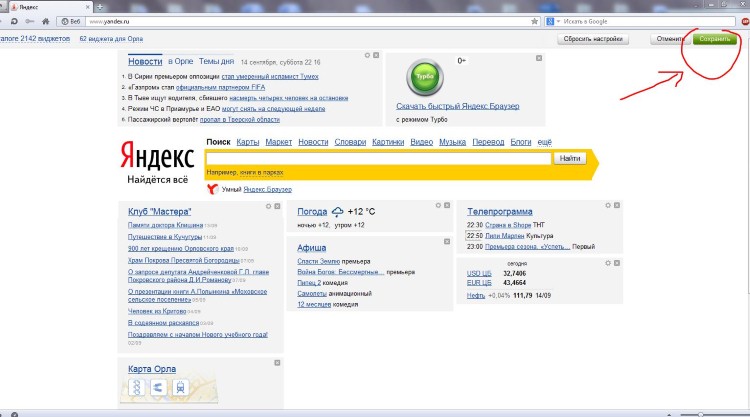750x417 pixels.
Task: Click the red adblock icon at toolbar edge
Action: pos(745,21)
